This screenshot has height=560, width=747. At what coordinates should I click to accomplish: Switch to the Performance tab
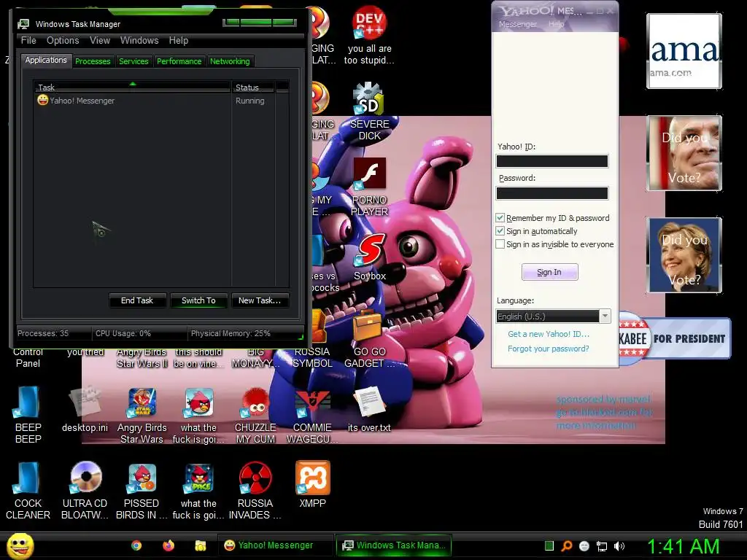point(179,61)
